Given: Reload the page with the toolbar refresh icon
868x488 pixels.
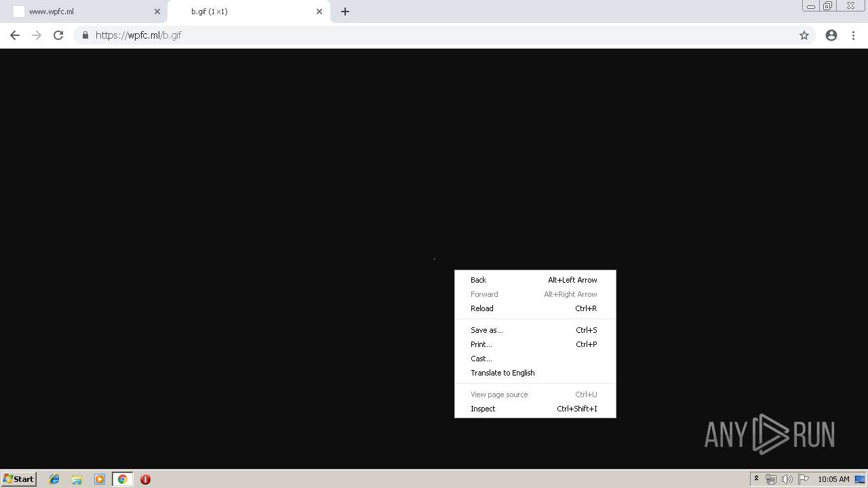Looking at the screenshot, I should pos(58,35).
